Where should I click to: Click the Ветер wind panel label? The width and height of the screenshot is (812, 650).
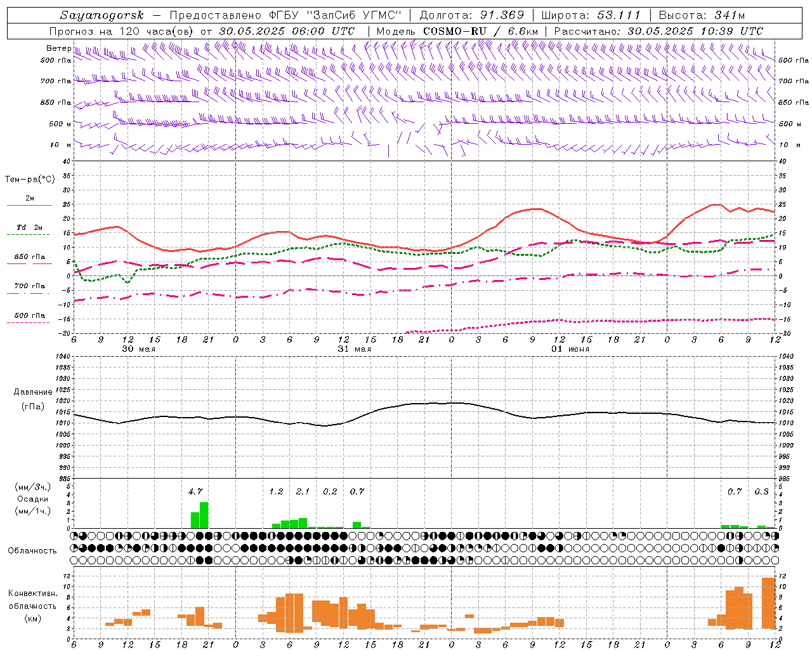tap(58, 48)
